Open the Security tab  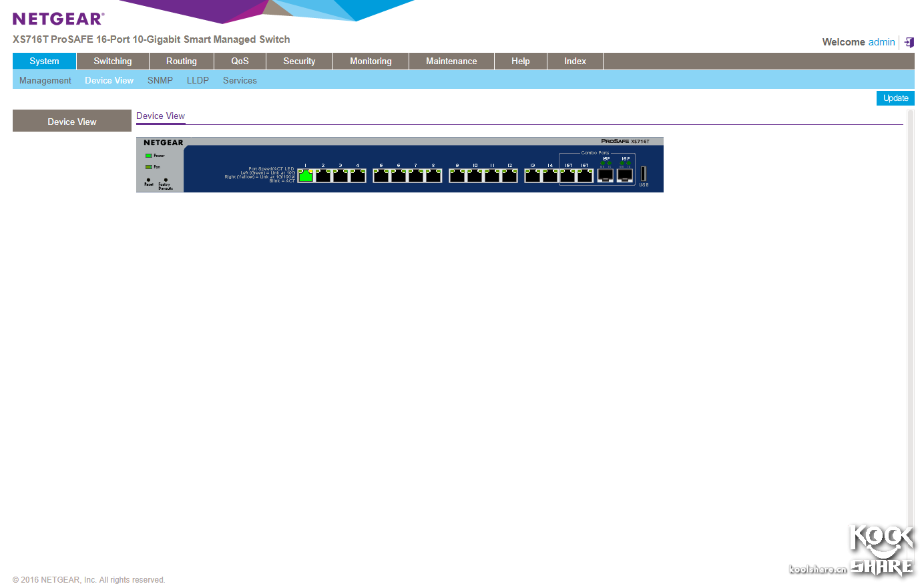click(x=299, y=61)
